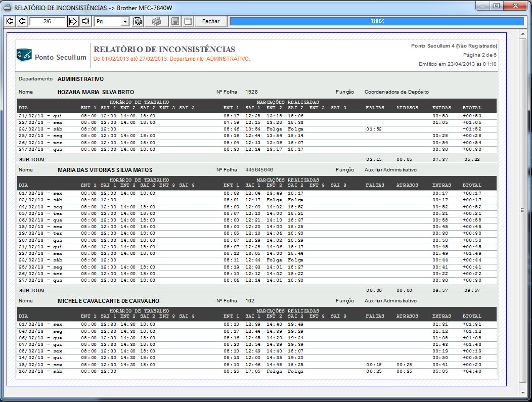532x402 pixels.
Task: Minimize the report window
Action: point(484,6)
